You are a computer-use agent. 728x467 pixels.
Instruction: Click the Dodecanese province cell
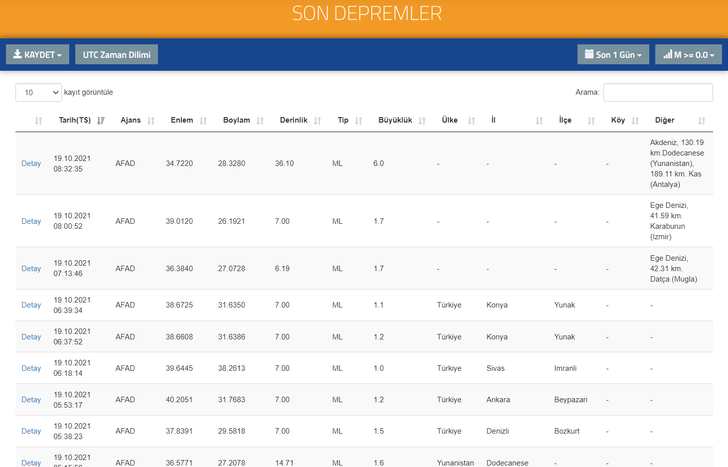pos(507,463)
